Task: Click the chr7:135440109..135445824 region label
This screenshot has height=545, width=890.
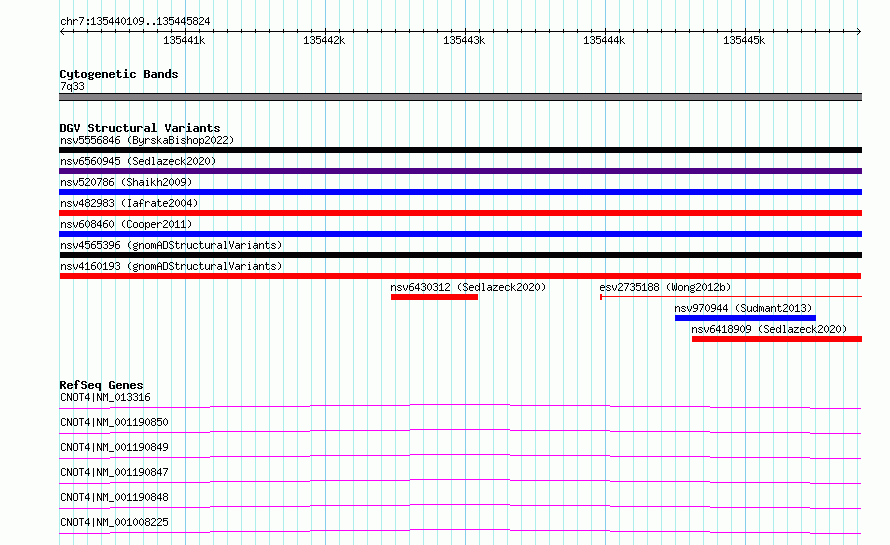Action: pyautogui.click(x=135, y=22)
